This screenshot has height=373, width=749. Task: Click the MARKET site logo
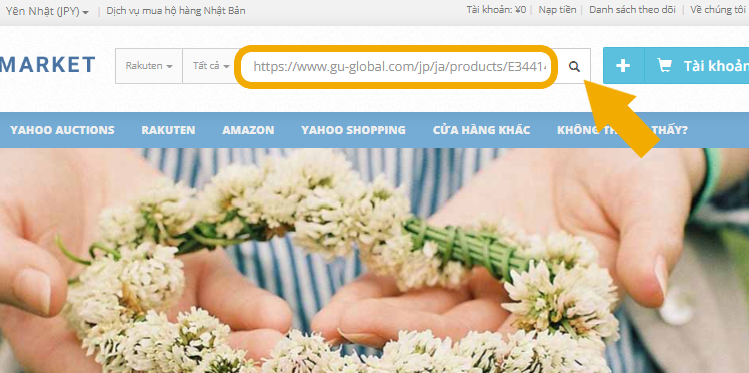[x=48, y=65]
